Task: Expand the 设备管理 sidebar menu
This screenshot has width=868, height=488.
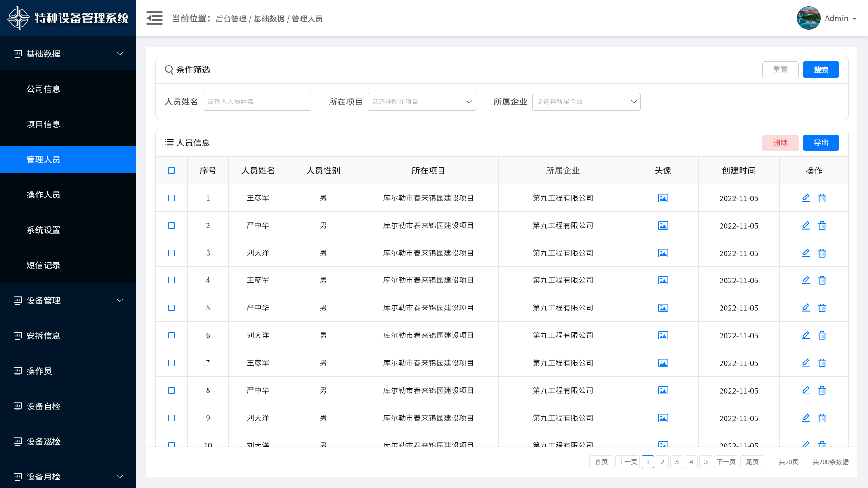Action: (x=68, y=300)
